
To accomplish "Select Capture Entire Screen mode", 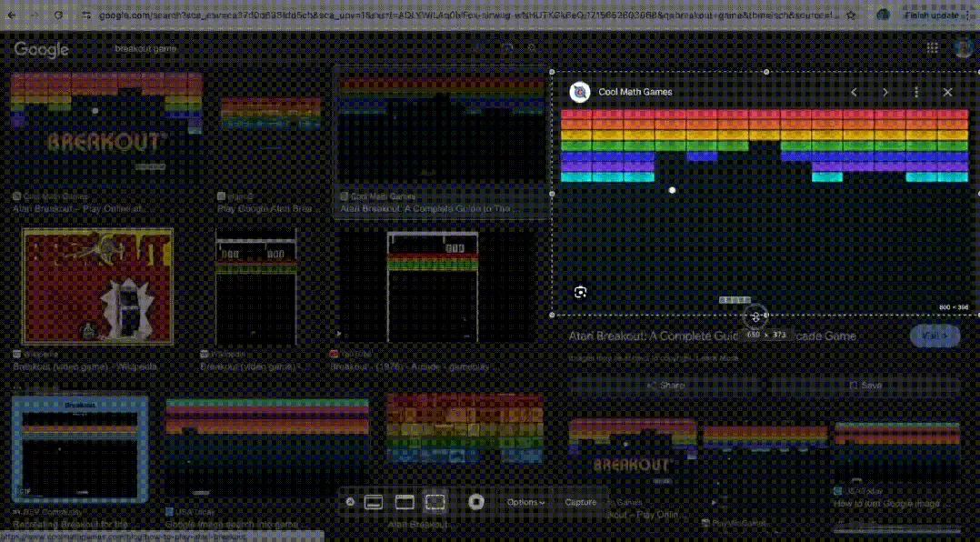I will (x=374, y=502).
